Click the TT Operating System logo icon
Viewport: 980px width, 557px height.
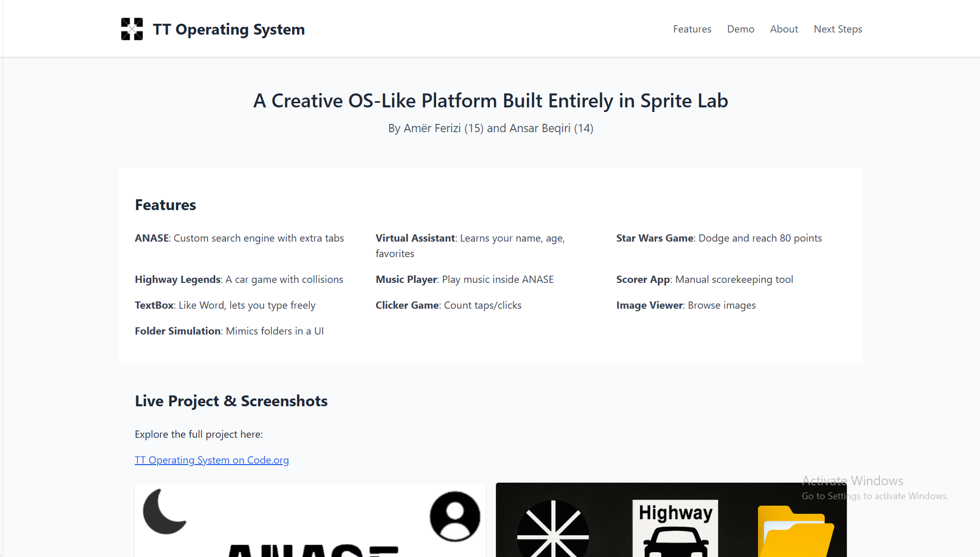pos(132,29)
